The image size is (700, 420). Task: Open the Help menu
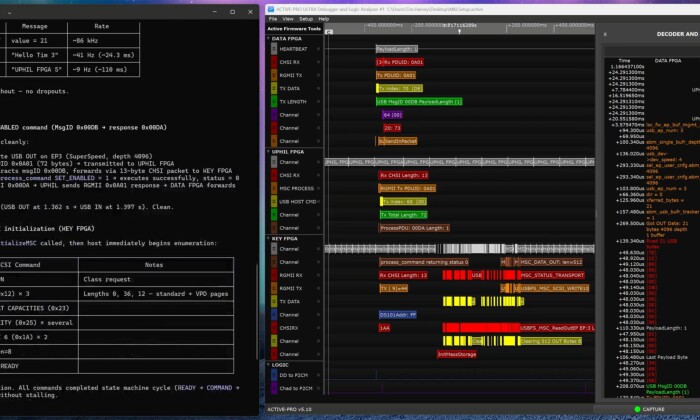[x=324, y=19]
